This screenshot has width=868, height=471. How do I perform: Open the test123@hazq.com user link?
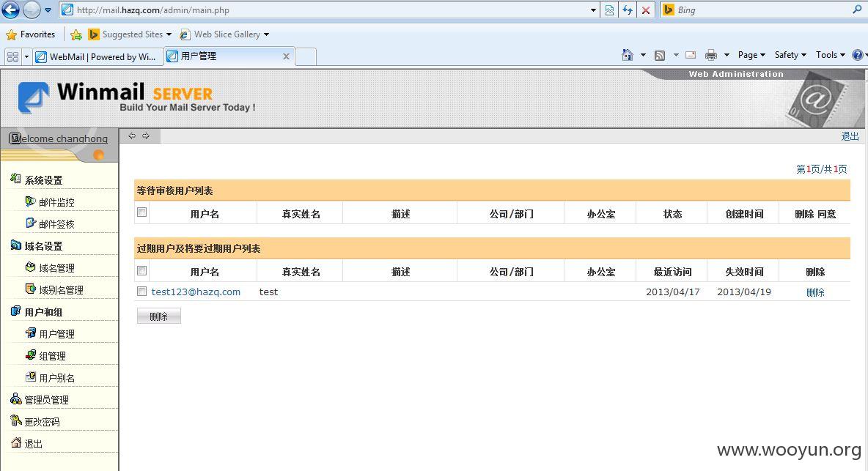[x=196, y=292]
